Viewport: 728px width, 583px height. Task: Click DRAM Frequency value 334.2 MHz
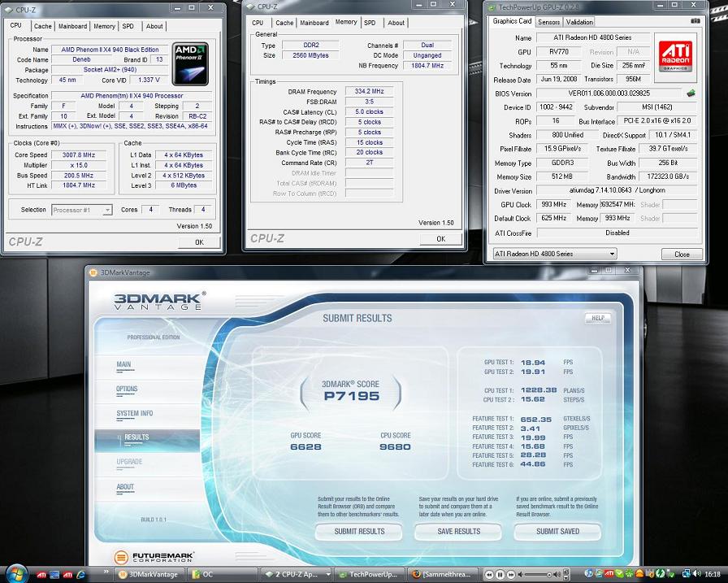click(x=369, y=92)
